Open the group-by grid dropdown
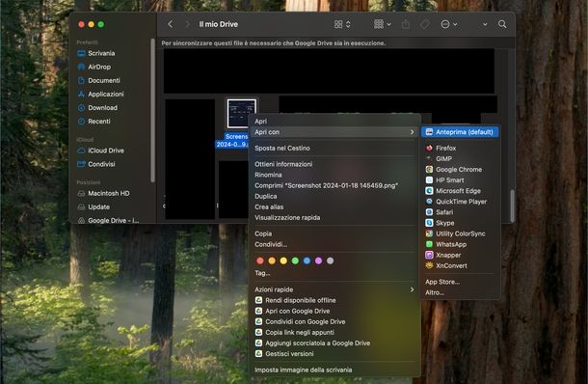The image size is (588, 384). (383, 24)
